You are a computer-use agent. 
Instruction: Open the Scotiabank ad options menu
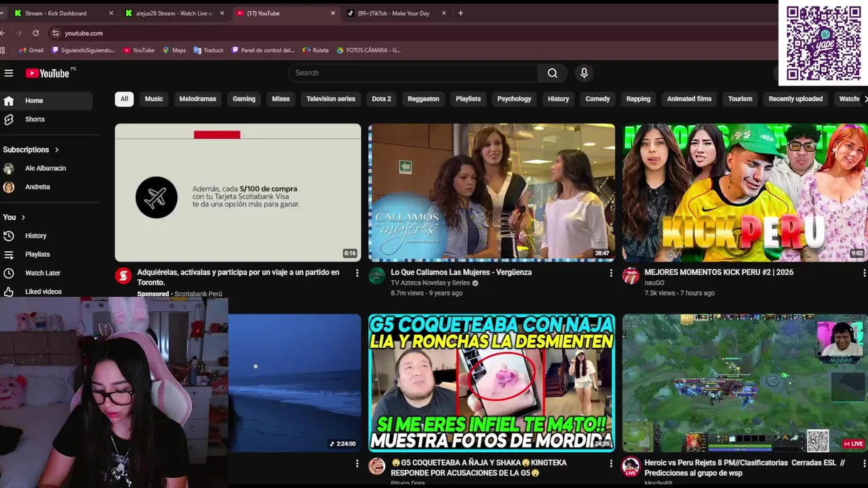click(357, 273)
